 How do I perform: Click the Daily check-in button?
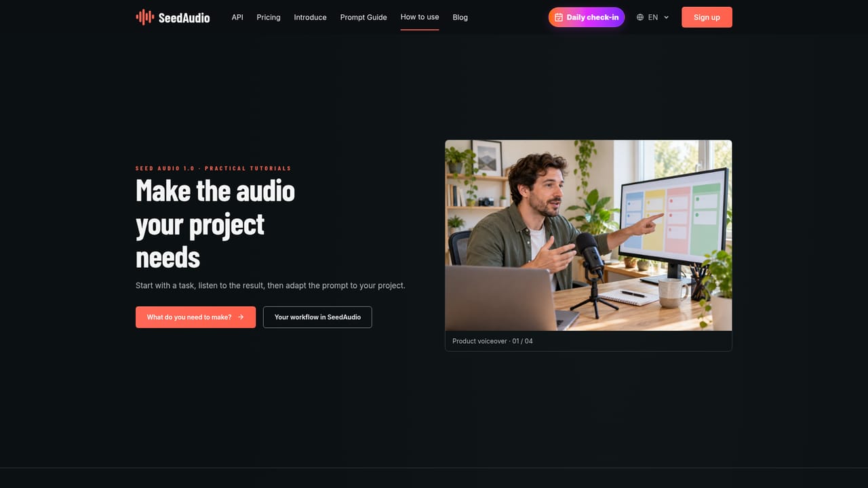pos(587,17)
